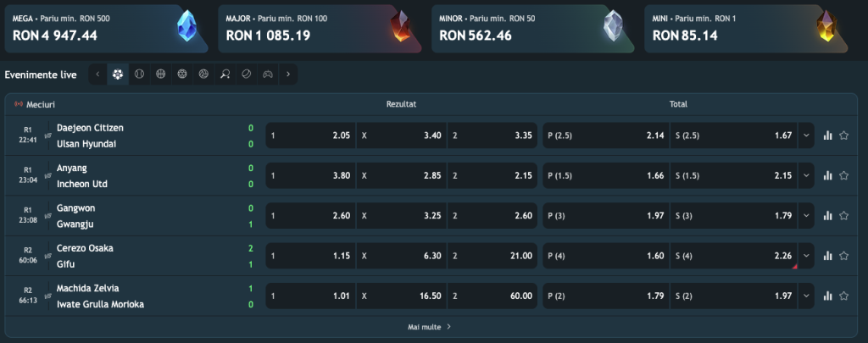Favorite the Daejeon Citizen vs Ulsan Hyundai match
Screen dimensions: 868x343
843,136
